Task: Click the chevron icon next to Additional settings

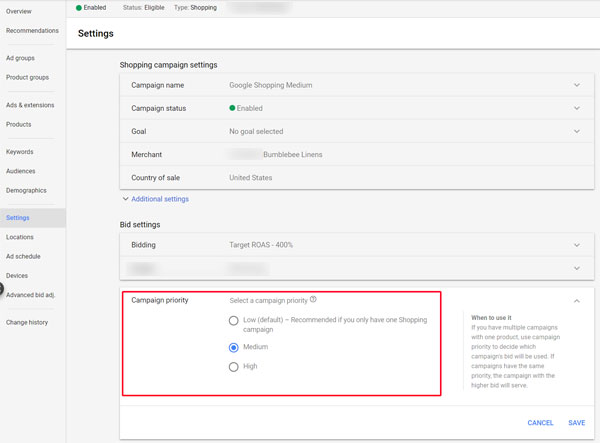Action: click(125, 199)
